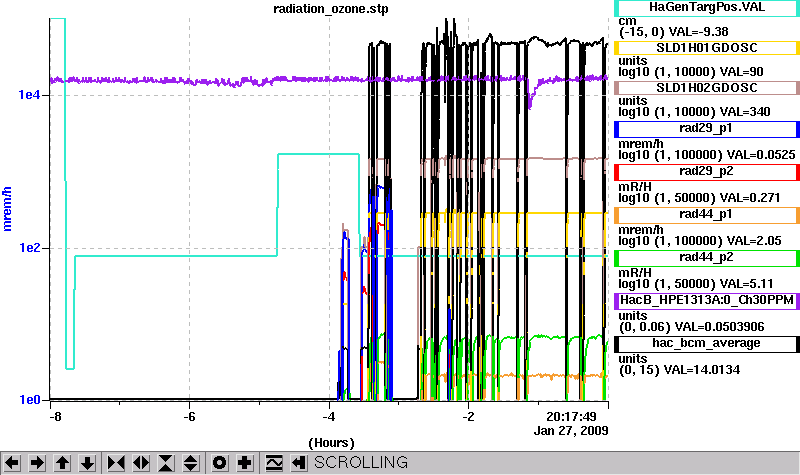This screenshot has height=475, width=800.
Task: Select the rad29_p2 curve legend
Action: pos(707,172)
